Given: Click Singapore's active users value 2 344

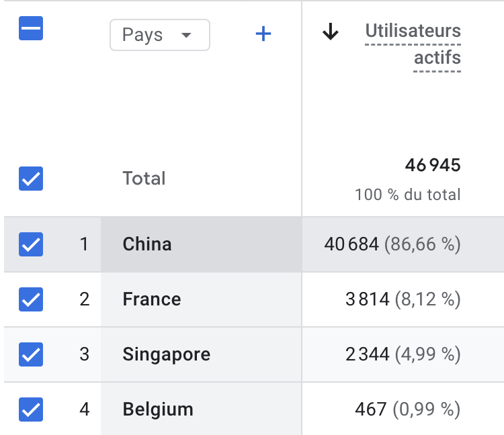Looking at the screenshot, I should 367,354.
